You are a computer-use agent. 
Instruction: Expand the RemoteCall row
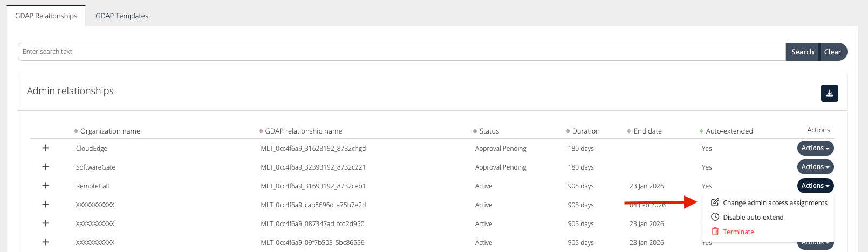tap(46, 186)
